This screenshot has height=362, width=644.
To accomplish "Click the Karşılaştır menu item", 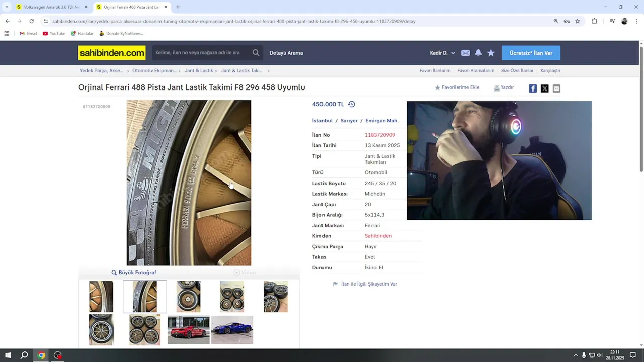I will (550, 71).
